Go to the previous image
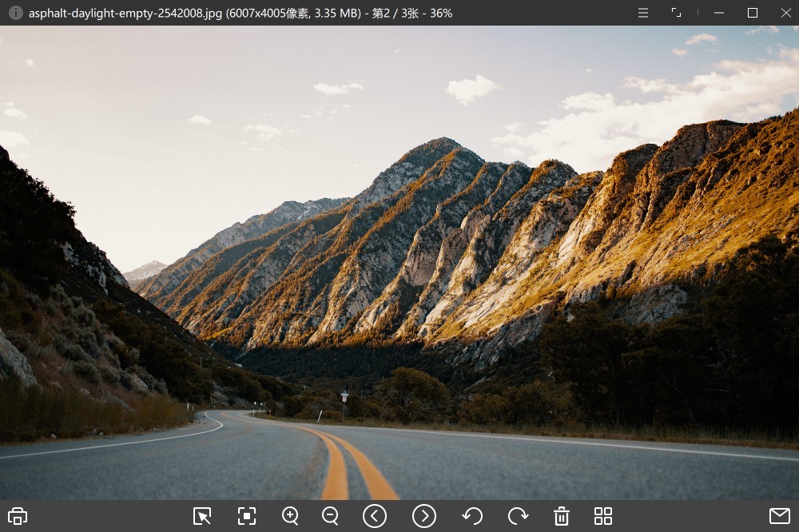 (x=375, y=516)
